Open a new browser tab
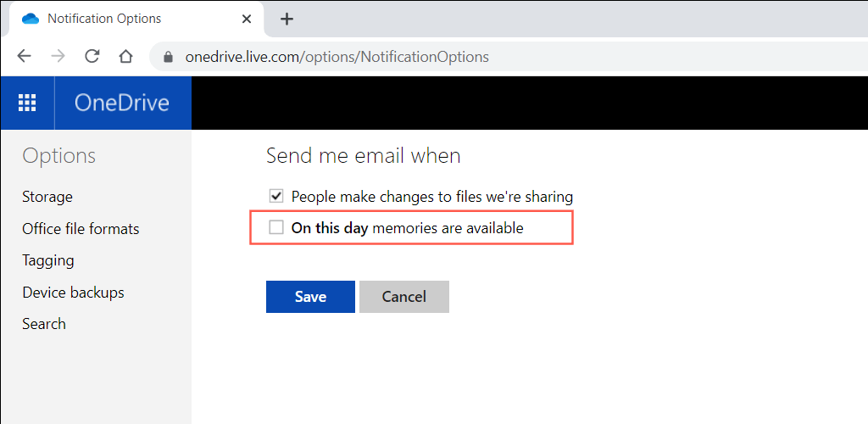Image resolution: width=868 pixels, height=424 pixels. (287, 19)
